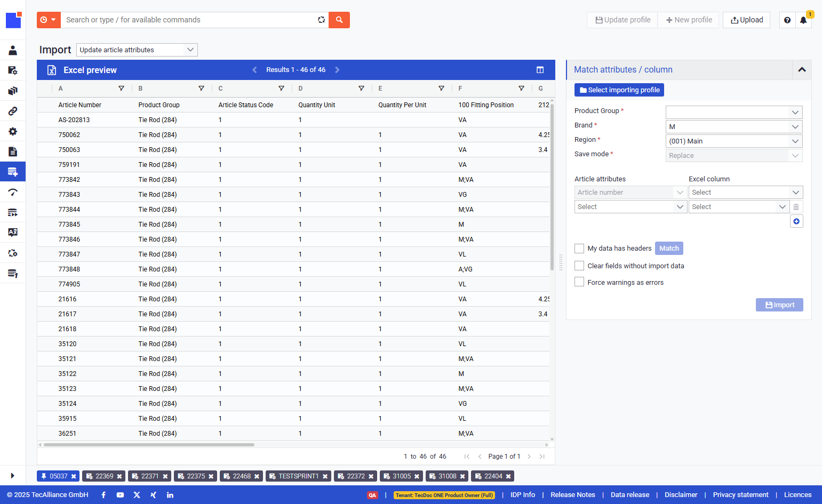Viewport: 822px width, 504px height.
Task: Click the YouTube icon in footer
Action: 120,495
